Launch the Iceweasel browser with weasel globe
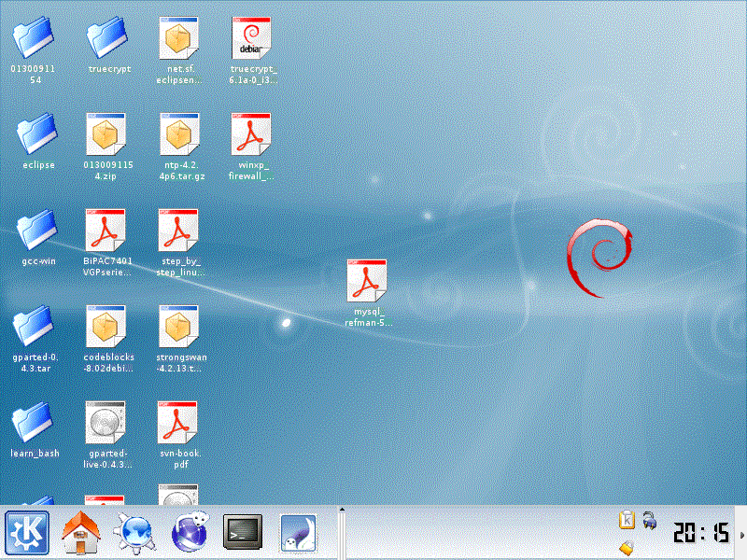The width and height of the screenshot is (747, 560). coord(190,532)
